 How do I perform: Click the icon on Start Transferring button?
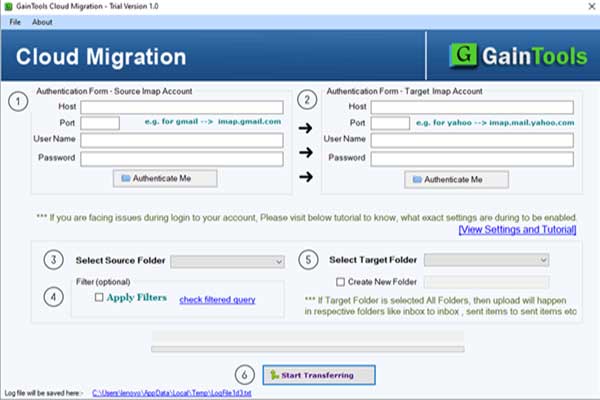click(274, 375)
